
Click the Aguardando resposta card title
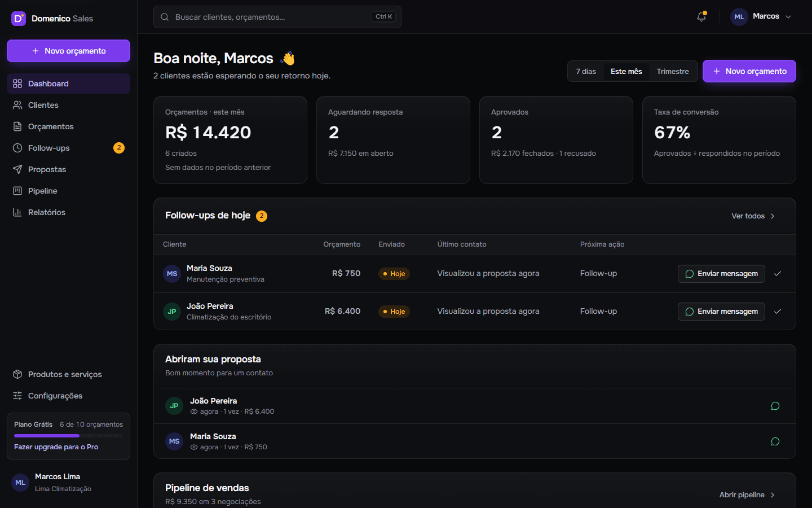[365, 112]
